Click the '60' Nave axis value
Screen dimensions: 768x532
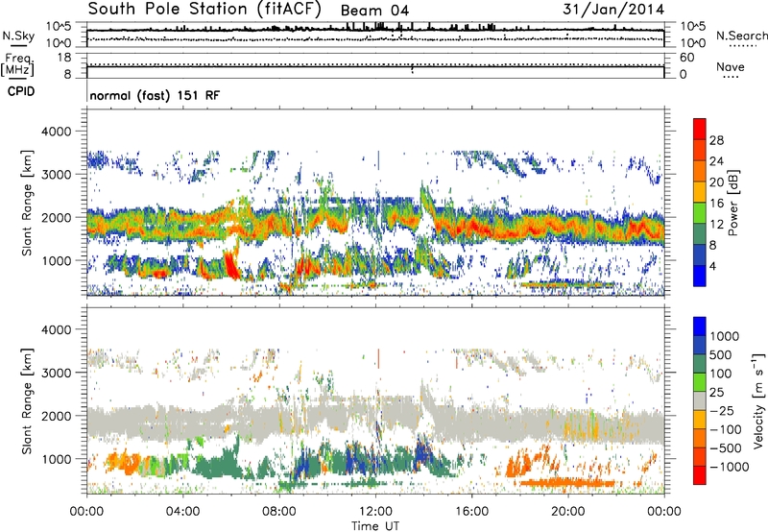[x=687, y=58]
